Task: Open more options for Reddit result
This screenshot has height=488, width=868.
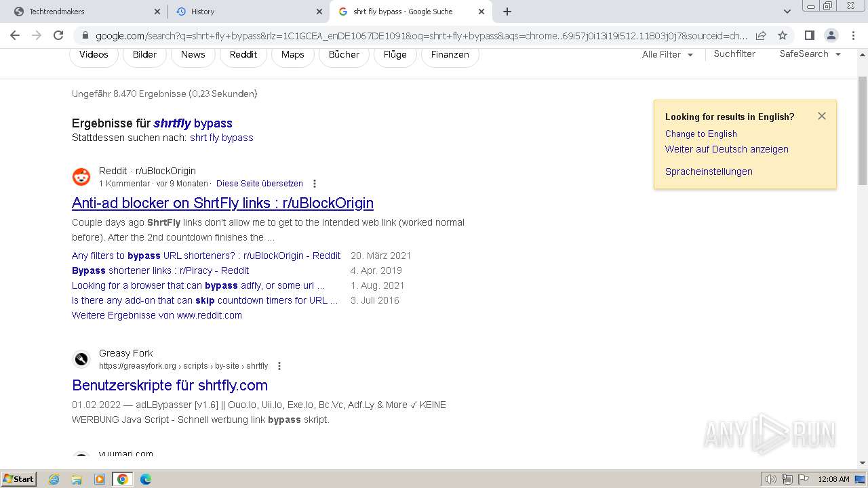Action: point(314,184)
